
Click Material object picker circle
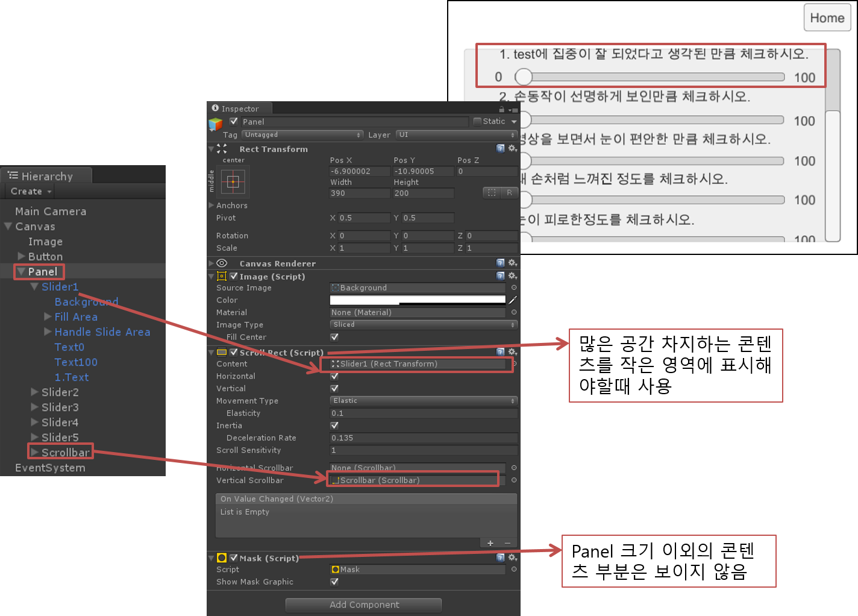(514, 312)
